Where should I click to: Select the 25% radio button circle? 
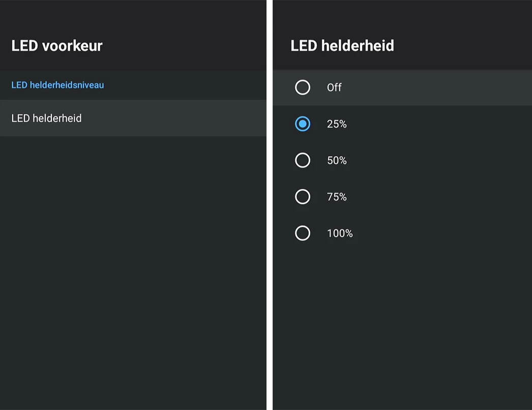coord(303,124)
